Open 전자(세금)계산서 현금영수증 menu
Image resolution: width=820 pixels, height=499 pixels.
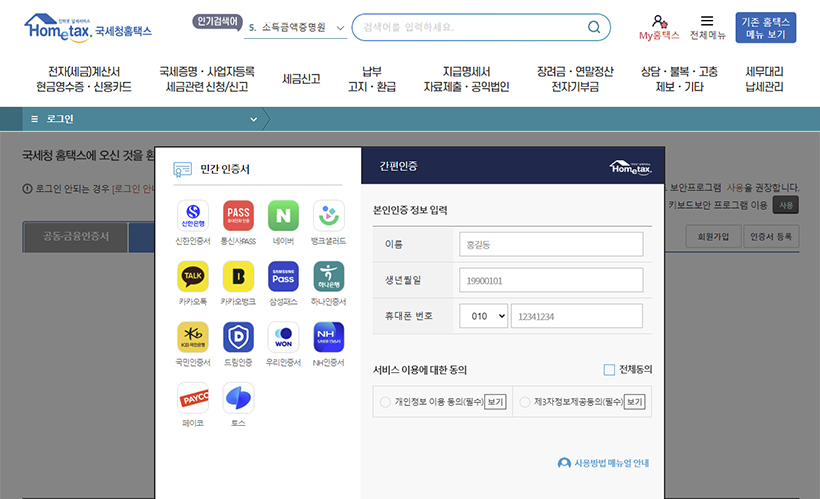point(84,79)
